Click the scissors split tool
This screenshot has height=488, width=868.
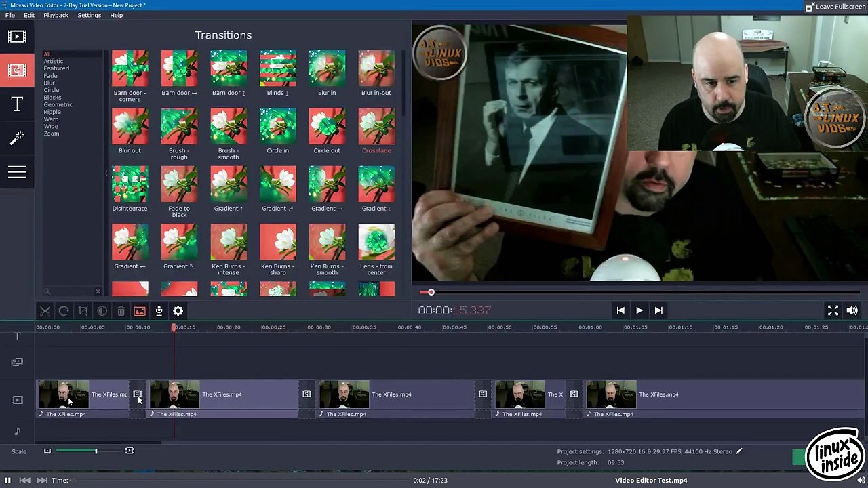tap(45, 311)
